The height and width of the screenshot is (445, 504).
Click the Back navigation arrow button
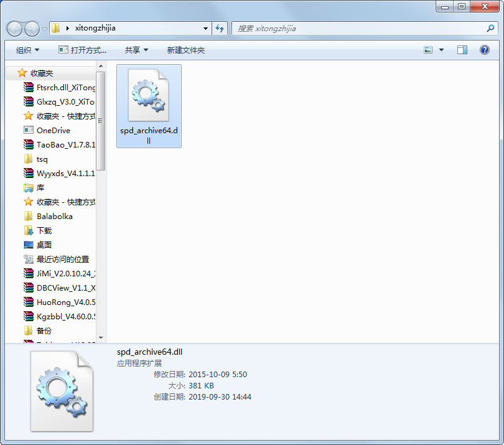pyautogui.click(x=15, y=29)
